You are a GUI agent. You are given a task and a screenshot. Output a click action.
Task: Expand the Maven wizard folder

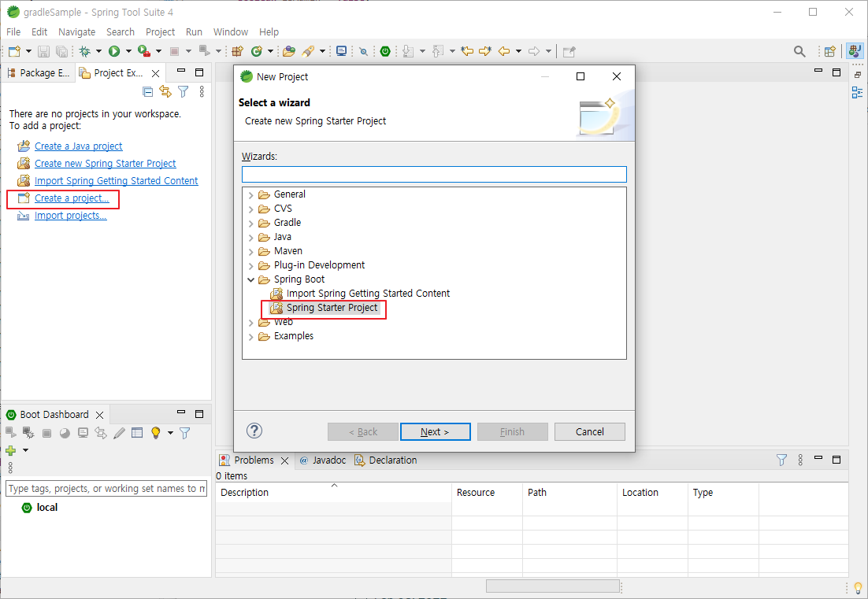pos(250,252)
